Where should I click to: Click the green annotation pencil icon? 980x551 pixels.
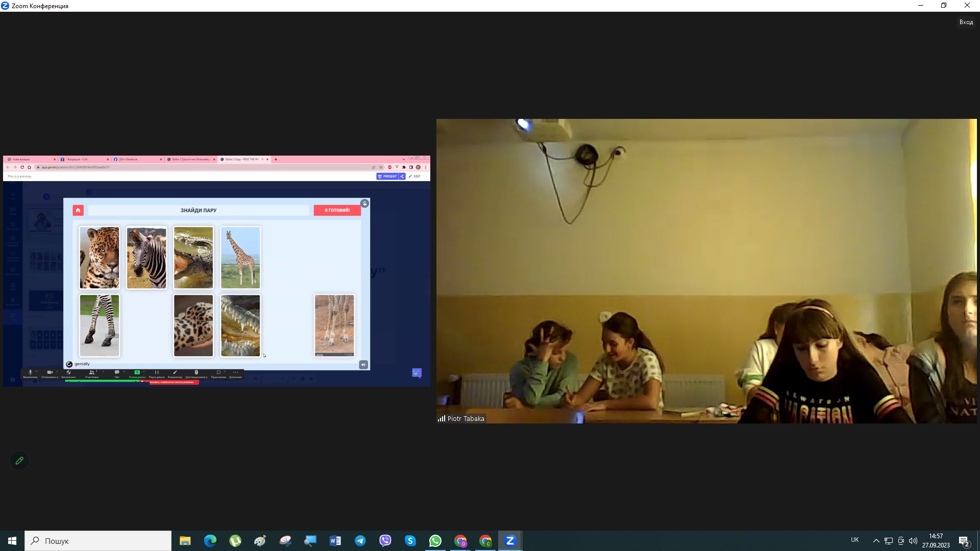click(19, 461)
